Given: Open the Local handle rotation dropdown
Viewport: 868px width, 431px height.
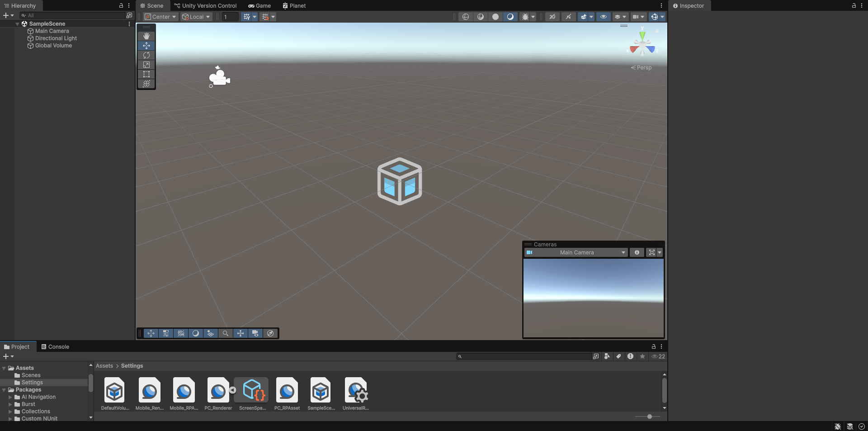Looking at the screenshot, I should [x=196, y=17].
